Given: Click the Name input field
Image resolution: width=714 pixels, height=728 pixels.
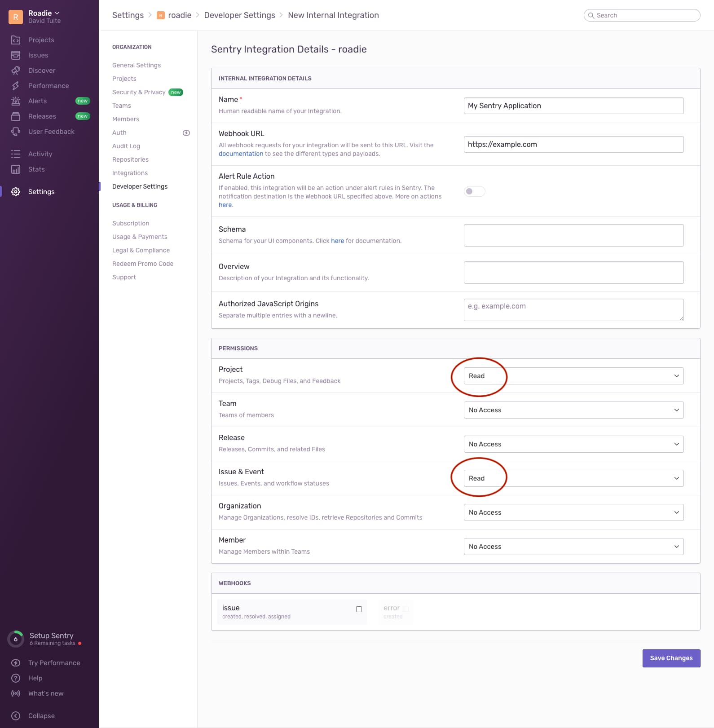Looking at the screenshot, I should (573, 106).
